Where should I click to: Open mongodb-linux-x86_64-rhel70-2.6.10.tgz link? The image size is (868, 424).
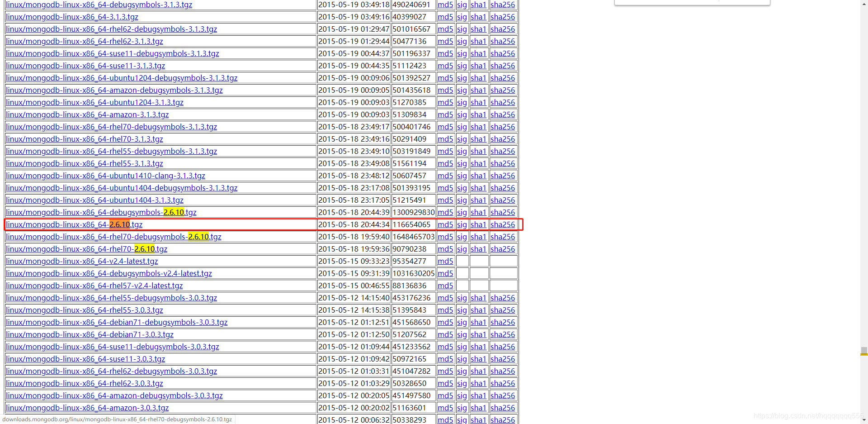click(87, 249)
